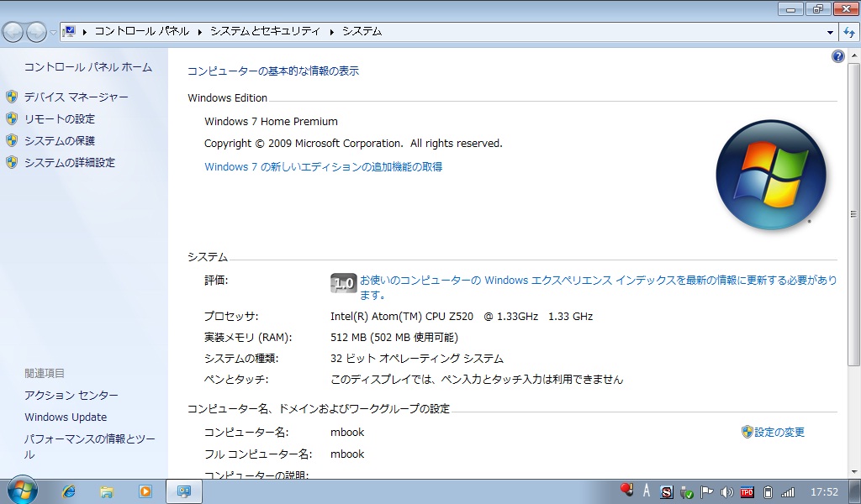This screenshot has height=504, width=861.
Task: Click the Copyright © 2009 Microsoft Corporation text
Action: pyautogui.click(x=353, y=144)
